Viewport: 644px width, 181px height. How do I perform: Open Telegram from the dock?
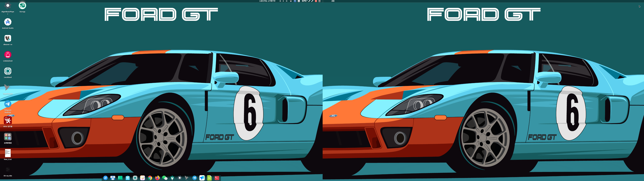coord(194,178)
